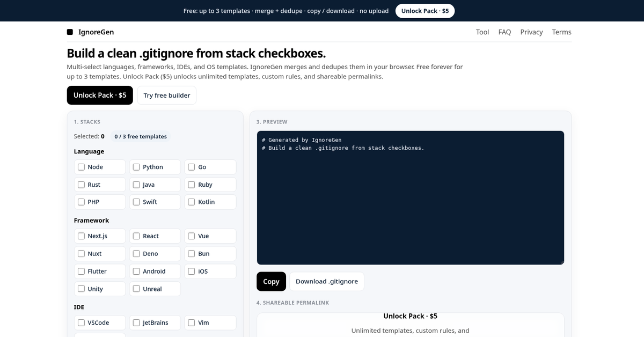
Task: Tick the Deno checkbox
Action: pyautogui.click(x=136, y=254)
